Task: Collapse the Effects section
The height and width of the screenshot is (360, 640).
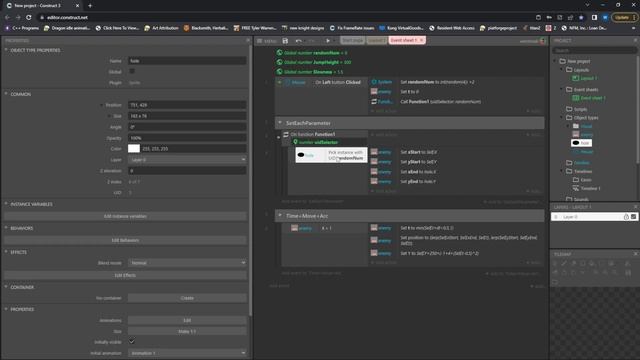Action: [x=6, y=252]
